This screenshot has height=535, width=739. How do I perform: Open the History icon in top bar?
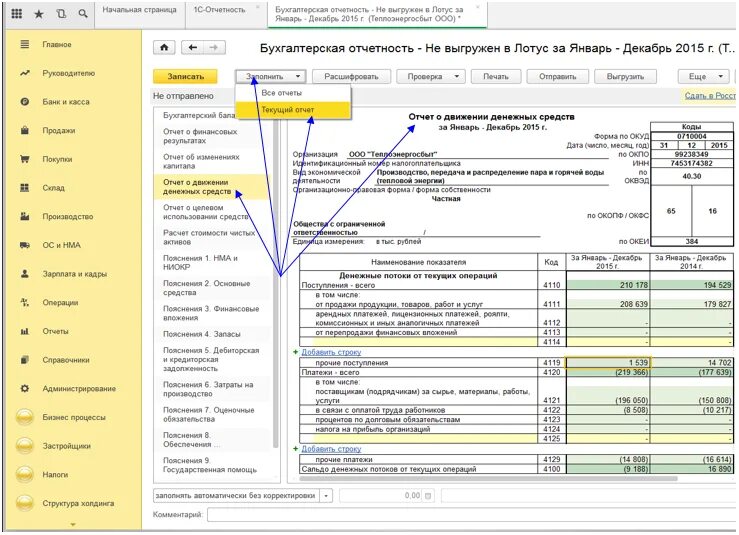[61, 14]
